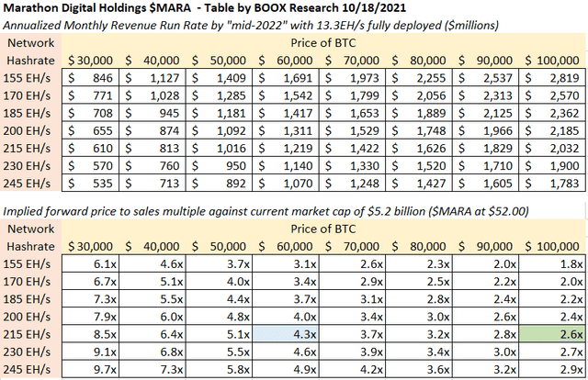
Task: Click the 5.8x multiple for 245 EH/s
Action: click(219, 370)
